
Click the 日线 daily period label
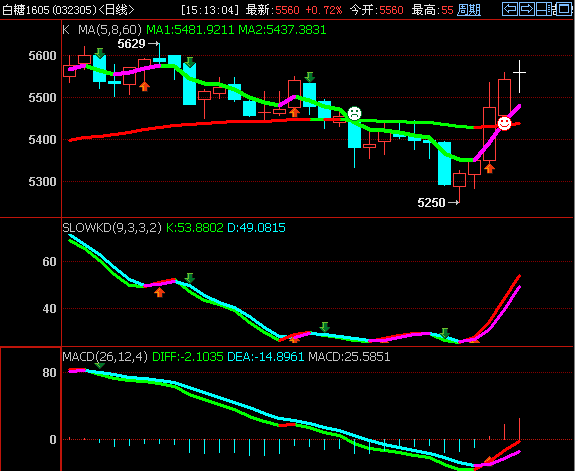pos(115,10)
